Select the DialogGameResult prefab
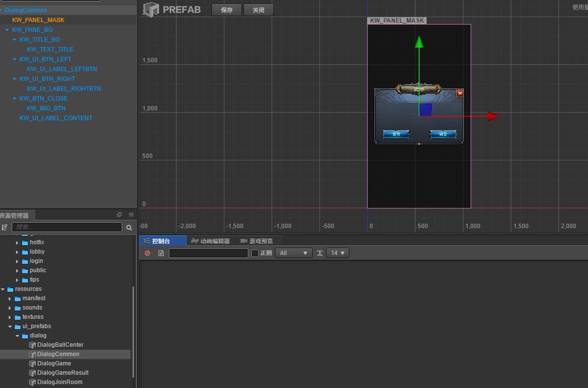The image size is (588, 388). tap(63, 373)
